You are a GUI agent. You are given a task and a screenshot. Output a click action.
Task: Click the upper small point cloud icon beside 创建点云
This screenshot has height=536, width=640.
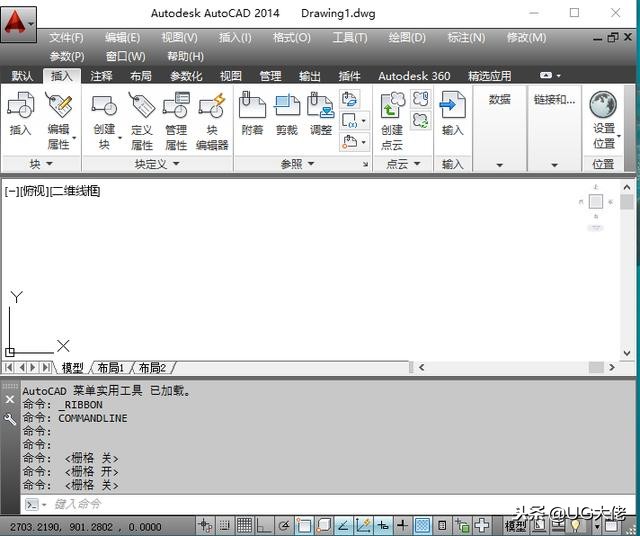(421, 99)
